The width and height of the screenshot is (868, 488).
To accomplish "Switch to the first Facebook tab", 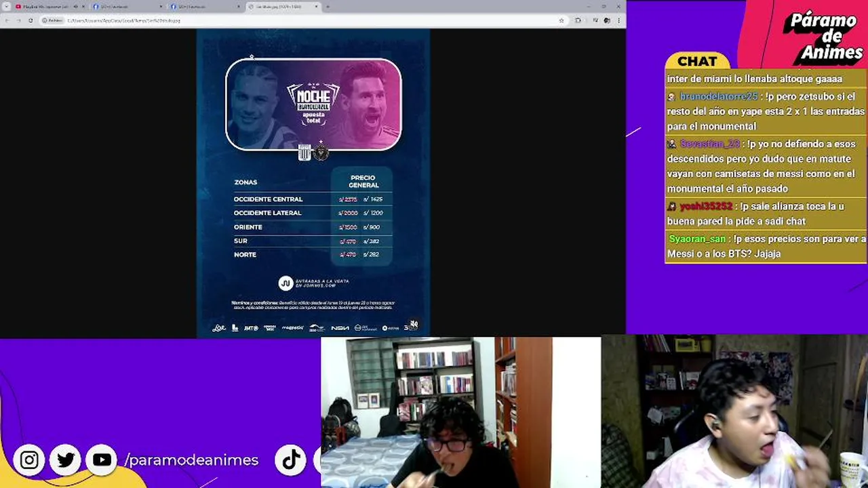I will pyautogui.click(x=127, y=7).
